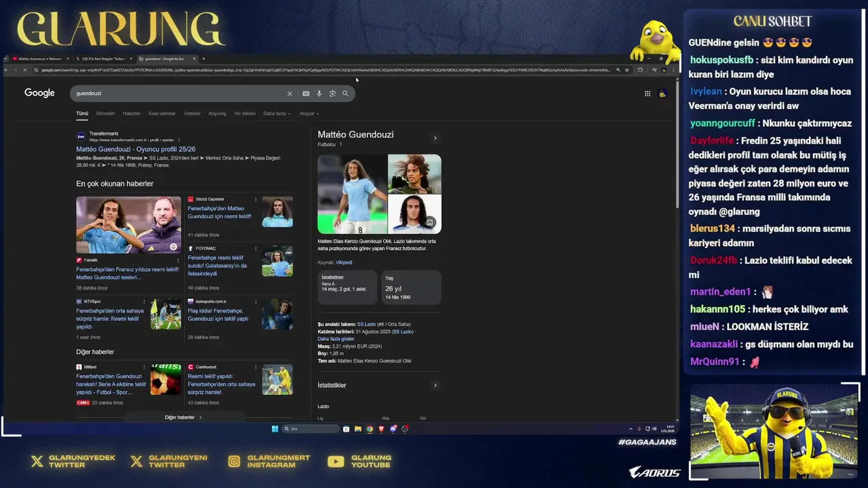Image resolution: width=868 pixels, height=488 pixels.
Task: Show hidden system tray icons
Action: pyautogui.click(x=631, y=429)
